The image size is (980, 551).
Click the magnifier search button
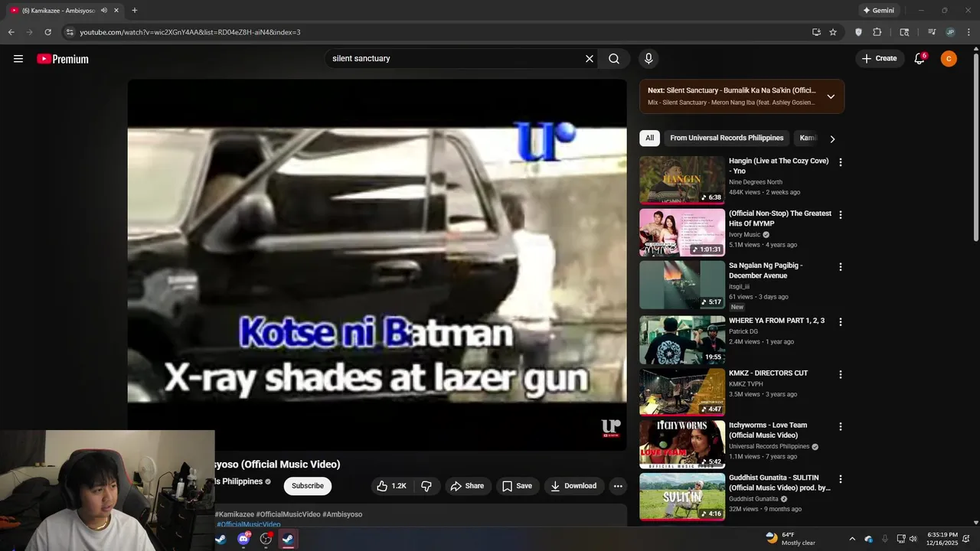coord(614,59)
